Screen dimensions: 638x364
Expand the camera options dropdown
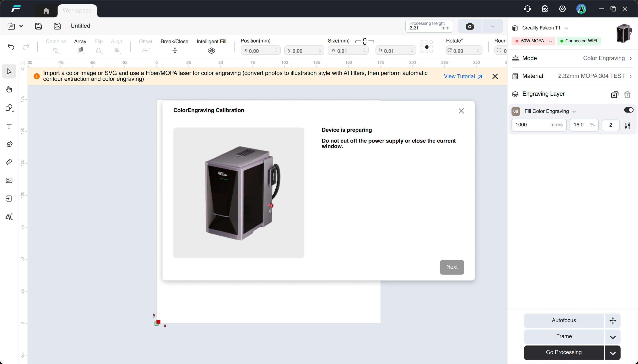point(492,26)
